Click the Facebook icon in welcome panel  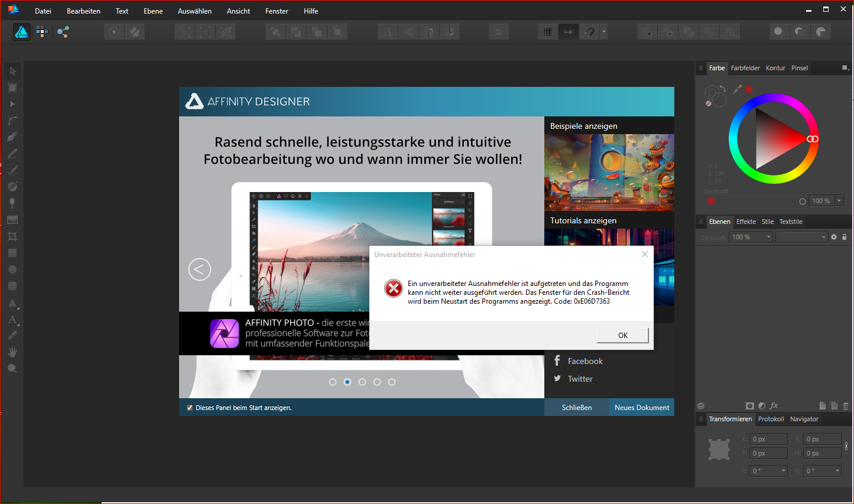[557, 360]
